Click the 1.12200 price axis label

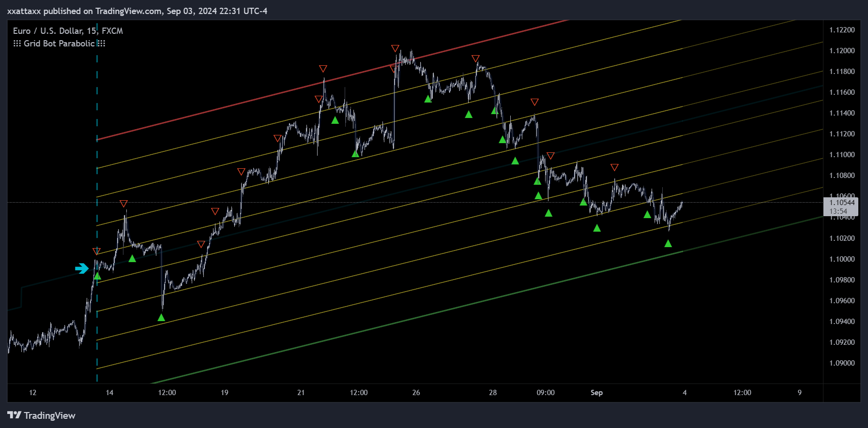pos(842,30)
